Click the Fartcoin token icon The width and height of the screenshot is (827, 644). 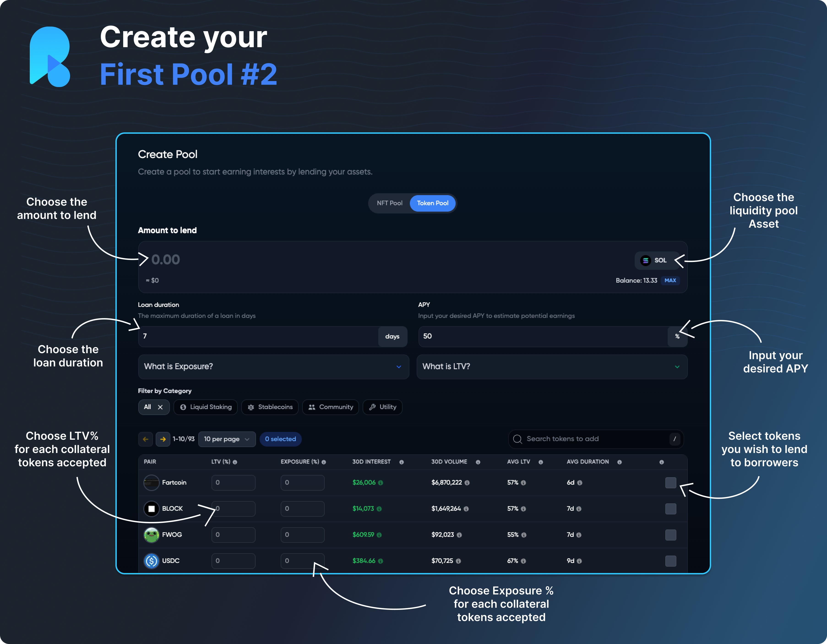[x=152, y=483]
